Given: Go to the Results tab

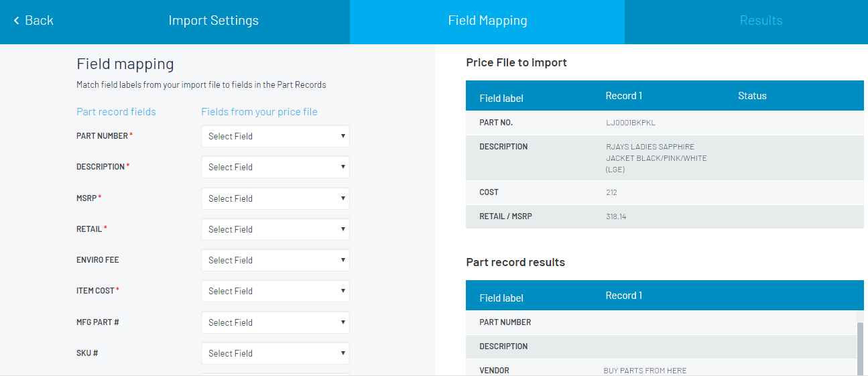Looking at the screenshot, I should [761, 21].
